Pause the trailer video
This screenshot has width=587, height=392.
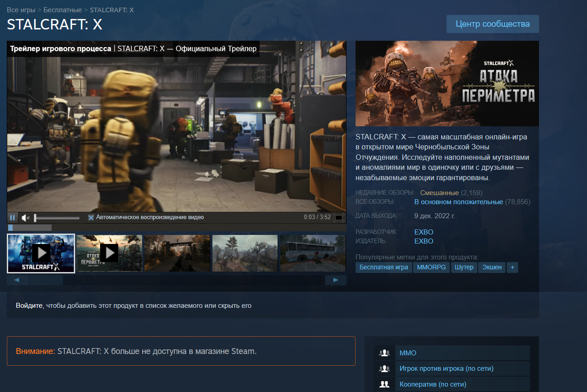13,218
